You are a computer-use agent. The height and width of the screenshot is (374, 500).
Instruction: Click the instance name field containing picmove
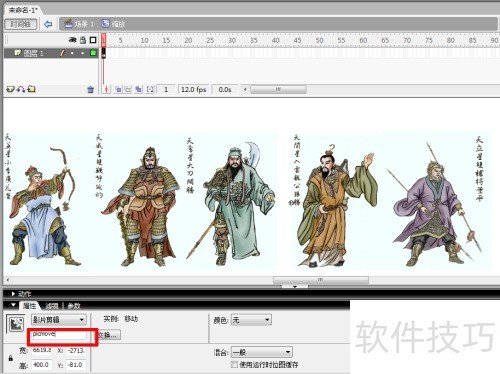[x=59, y=334]
